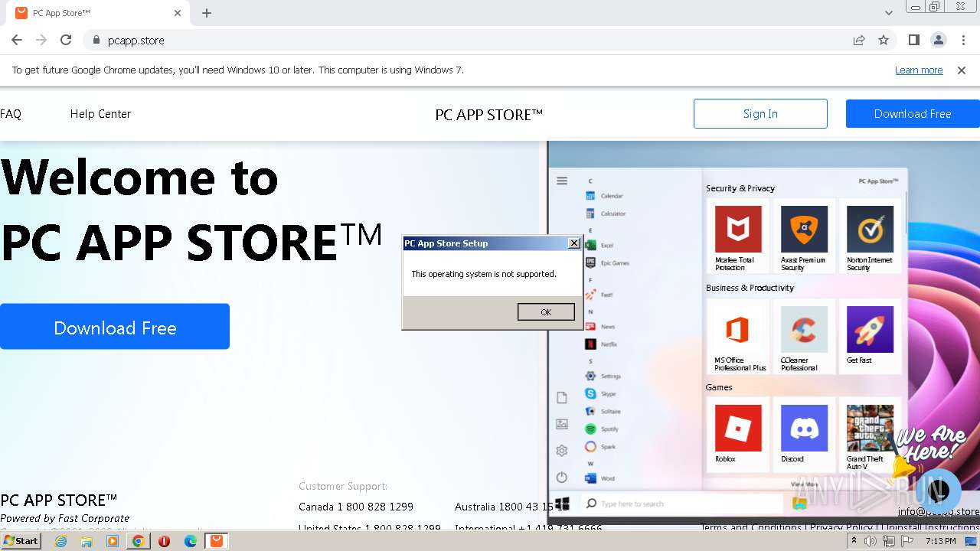Click gear icon in preview sidebar
Viewport: 980px width, 551px height.
[x=561, y=451]
